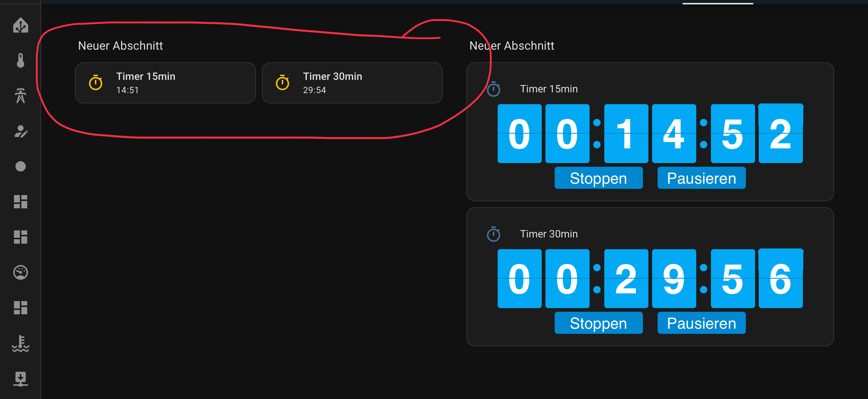Viewport: 868px width, 399px height.
Task: Click Pausieren for Timer 30min
Action: (701, 323)
